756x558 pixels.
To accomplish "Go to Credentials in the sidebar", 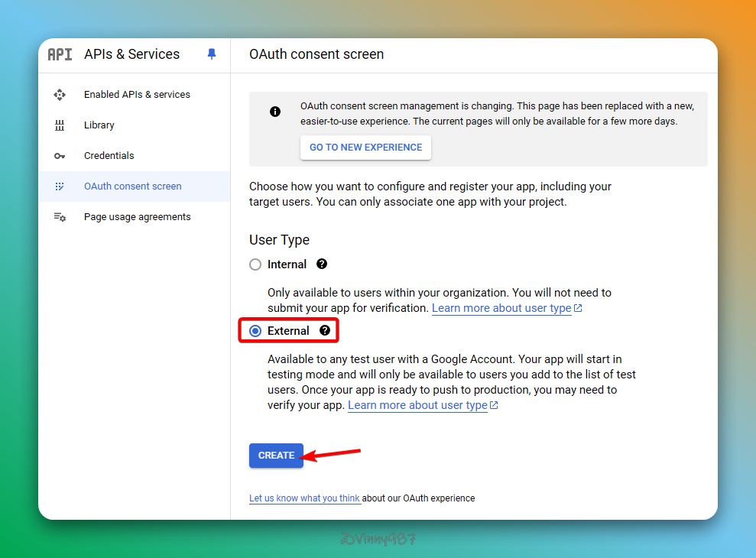I will (109, 156).
